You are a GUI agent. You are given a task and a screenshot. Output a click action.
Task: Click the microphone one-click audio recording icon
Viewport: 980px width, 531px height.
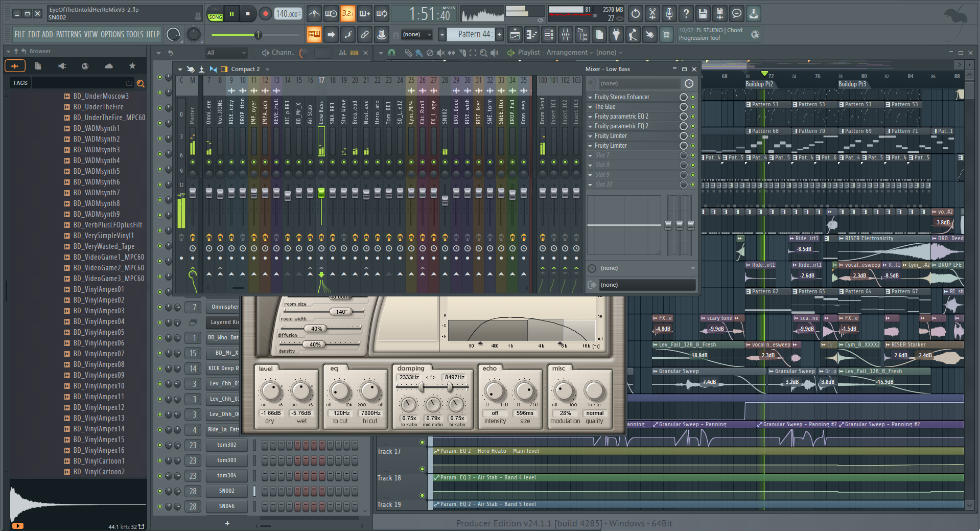[x=669, y=14]
